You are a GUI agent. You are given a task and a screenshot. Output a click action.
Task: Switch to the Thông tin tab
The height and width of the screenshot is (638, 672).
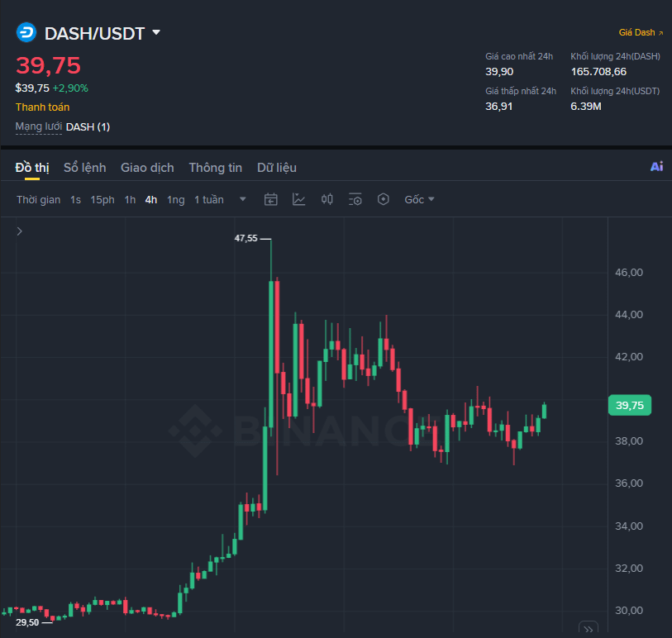(x=216, y=168)
